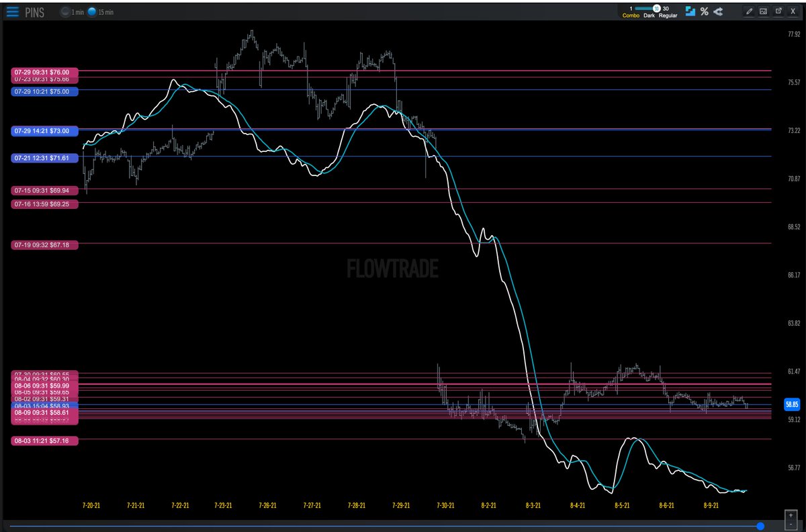Switch to Regular display mode
Viewport: 806px width, 532px height.
668,15
